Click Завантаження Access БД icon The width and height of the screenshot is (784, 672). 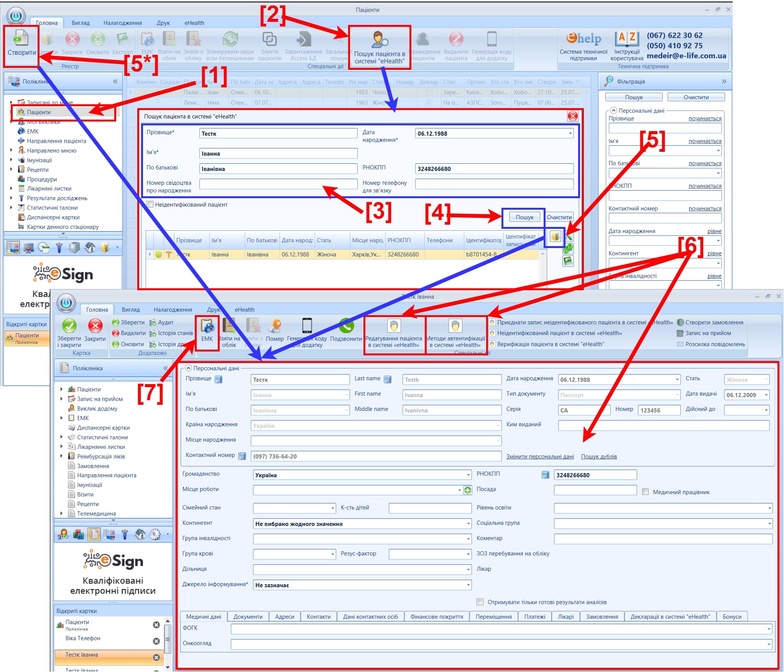coord(303,46)
